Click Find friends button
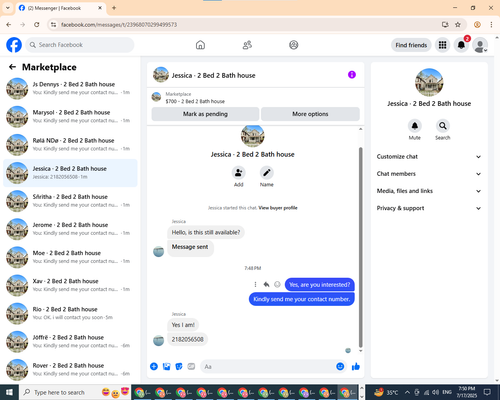Viewport: 500px width, 400px height. tap(411, 45)
